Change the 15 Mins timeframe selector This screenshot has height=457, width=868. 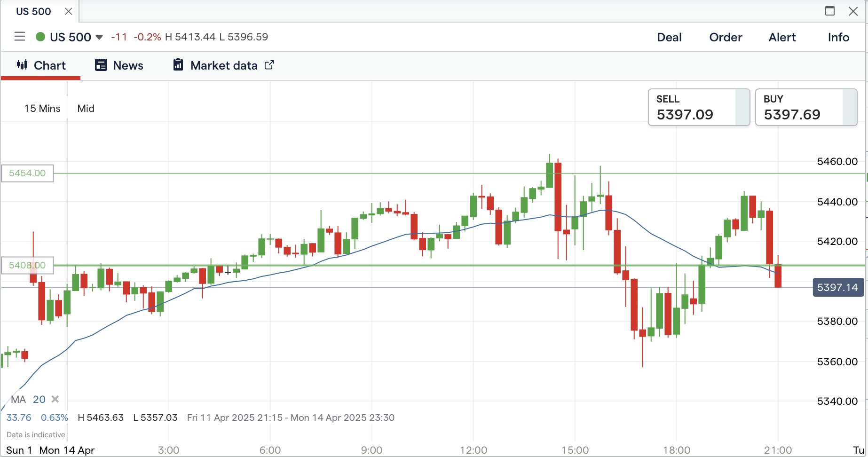click(42, 109)
